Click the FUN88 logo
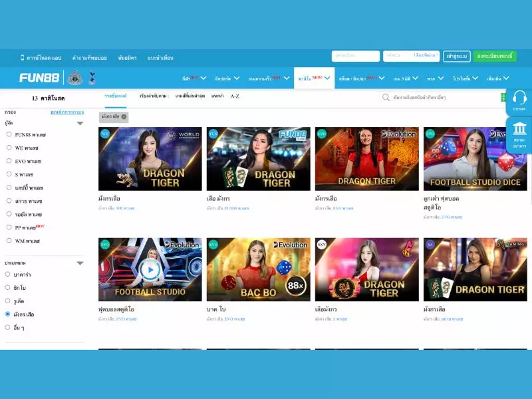This screenshot has height=399, width=532. (39, 78)
